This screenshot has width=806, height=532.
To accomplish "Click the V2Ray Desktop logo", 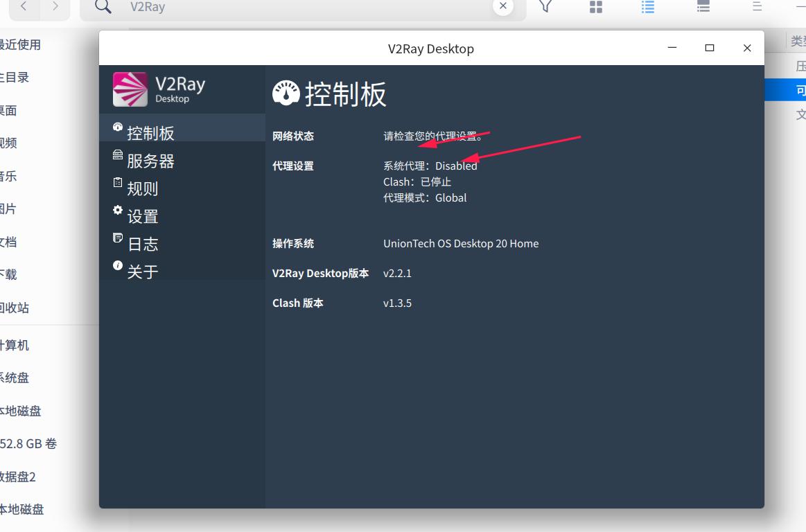I will pos(159,89).
